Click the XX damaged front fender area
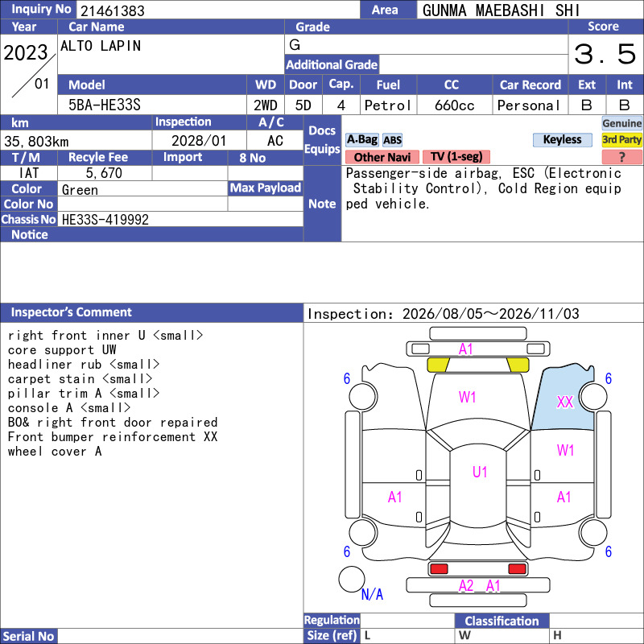This screenshot has width=644, height=644. [x=564, y=401]
